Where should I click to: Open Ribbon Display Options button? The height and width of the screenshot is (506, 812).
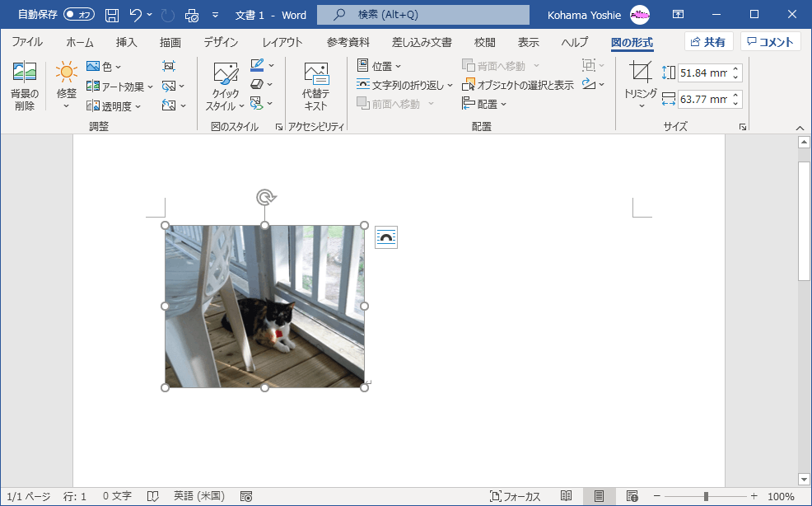point(678,15)
